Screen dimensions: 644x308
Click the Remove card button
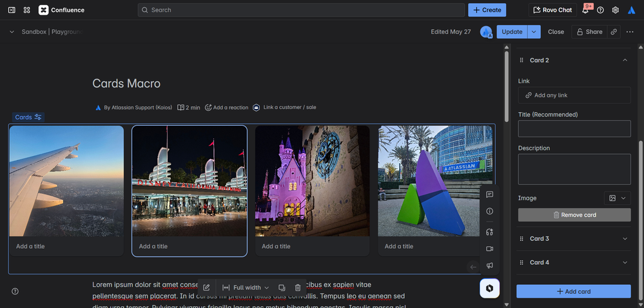574,215
